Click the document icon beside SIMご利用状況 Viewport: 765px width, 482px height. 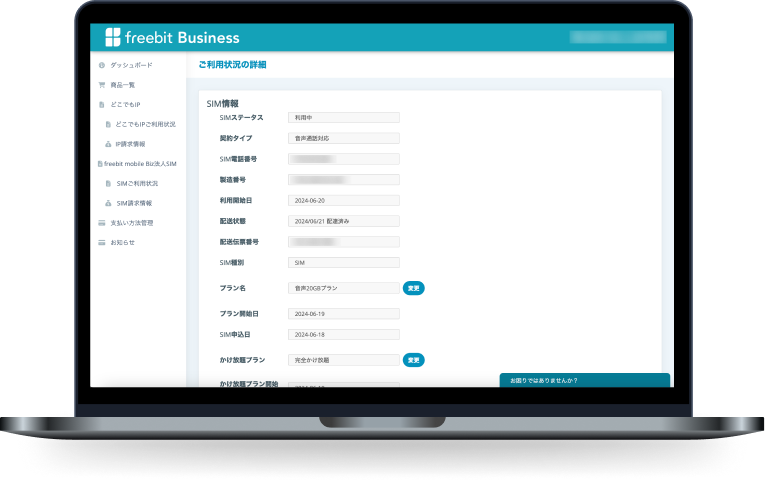pos(108,184)
